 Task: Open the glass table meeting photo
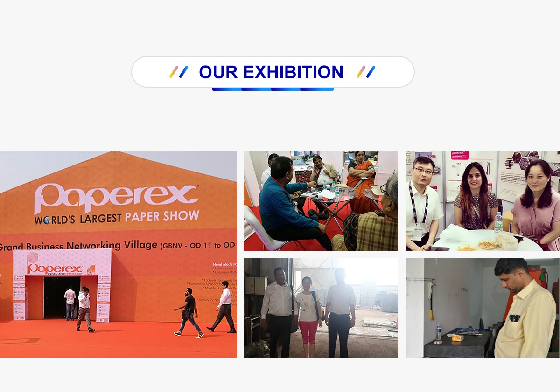click(321, 201)
